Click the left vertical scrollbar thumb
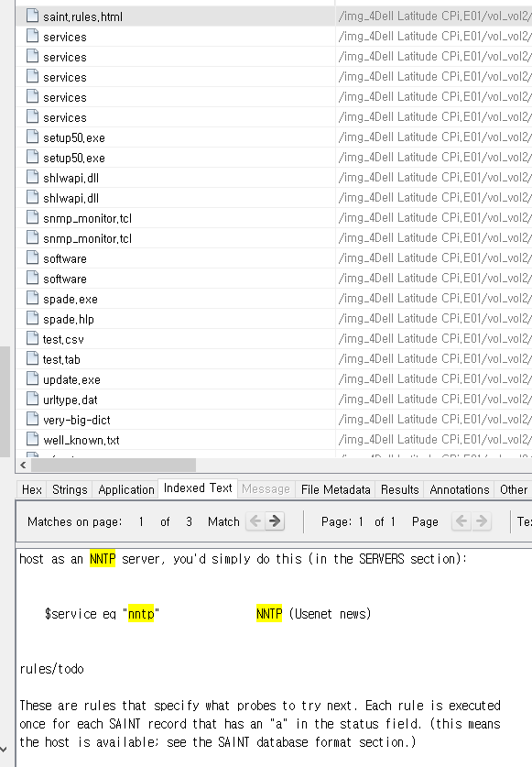Viewport: 532px width, 767px height. [x=5, y=401]
